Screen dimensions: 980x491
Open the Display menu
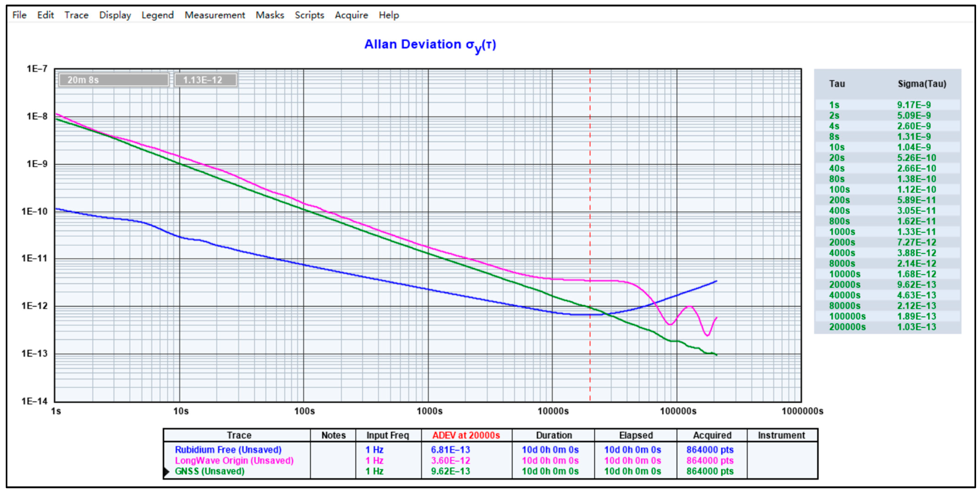[x=115, y=15]
